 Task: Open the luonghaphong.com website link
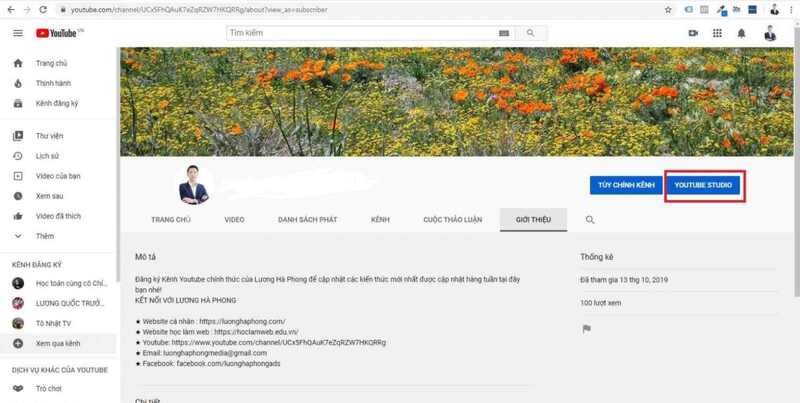(242, 321)
